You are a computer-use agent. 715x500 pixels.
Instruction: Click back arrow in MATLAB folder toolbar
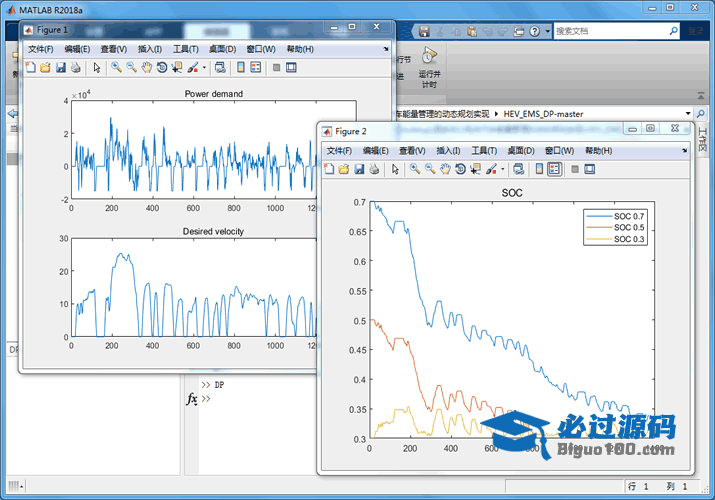[x=12, y=113]
